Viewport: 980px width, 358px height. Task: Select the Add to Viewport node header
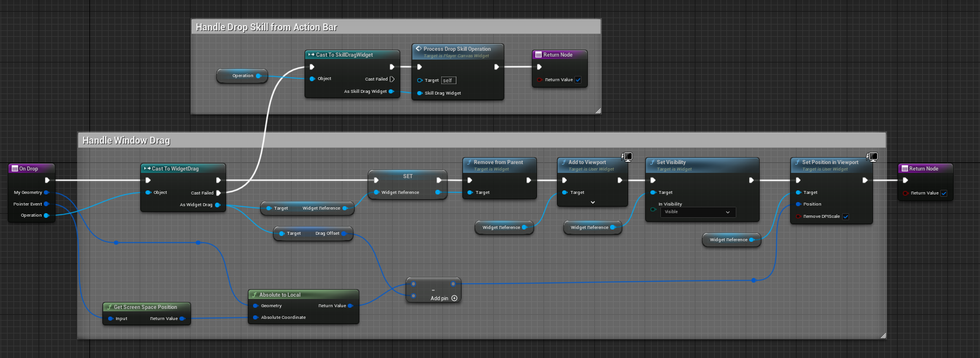[x=593, y=165]
